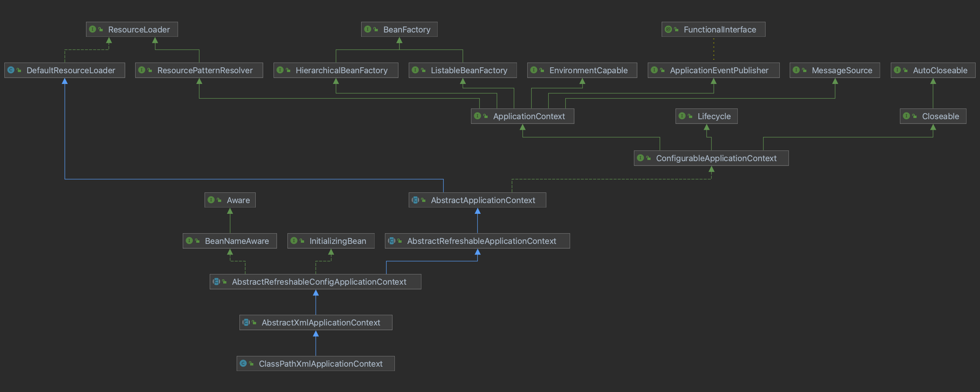Click the AbstractRefreshableConfigApplicationContext class icon

(216, 282)
